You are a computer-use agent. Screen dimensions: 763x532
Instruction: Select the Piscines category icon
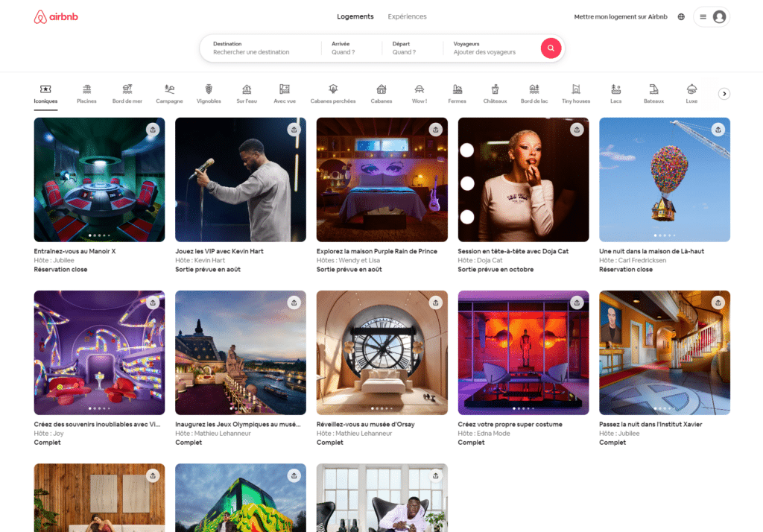click(x=86, y=89)
